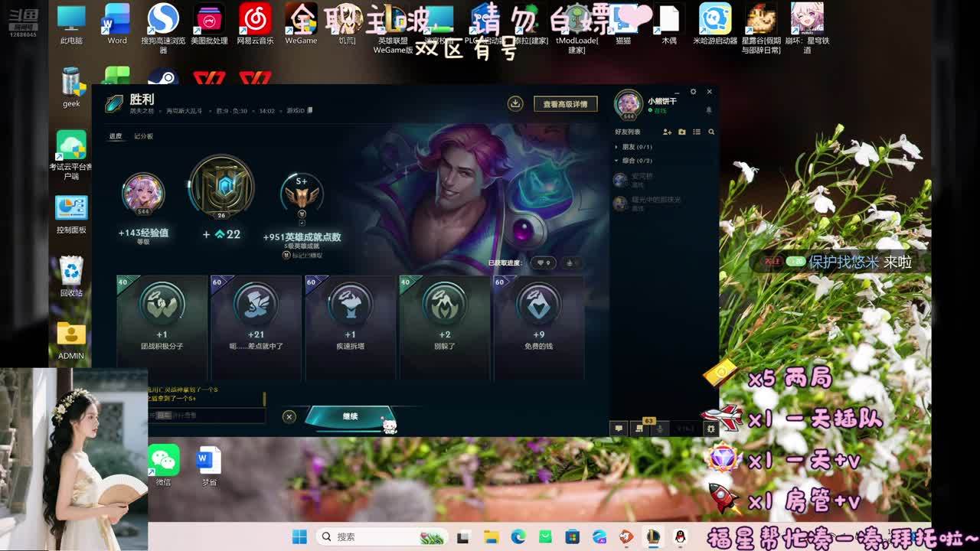The height and width of the screenshot is (551, 980).
Task: Open the 回收站 desktop icon
Action: tap(71, 277)
